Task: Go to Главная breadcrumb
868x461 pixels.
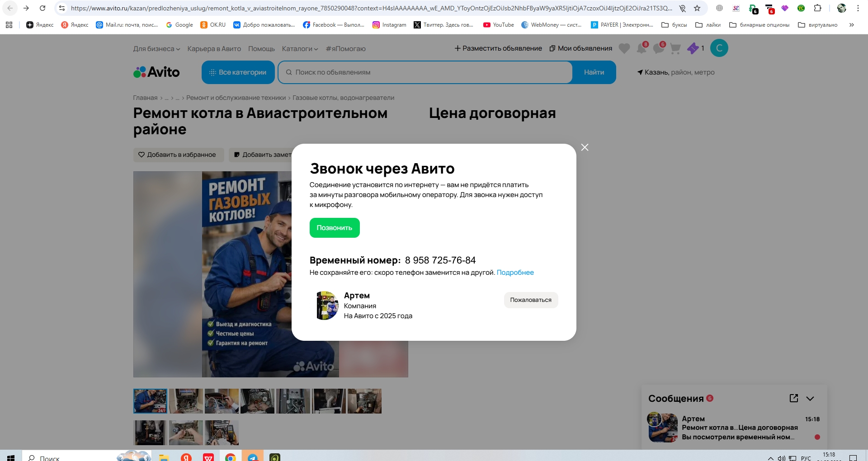Action: 145,98
